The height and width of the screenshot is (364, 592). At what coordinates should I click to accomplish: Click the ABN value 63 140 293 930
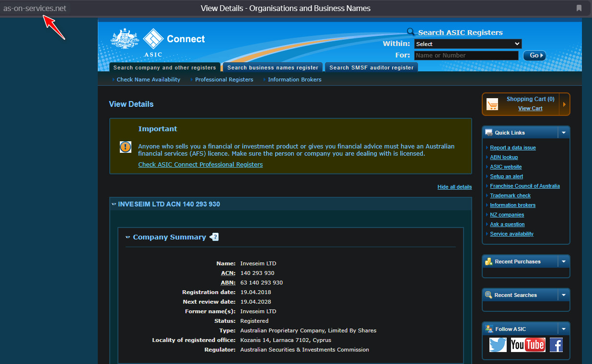pyautogui.click(x=262, y=283)
